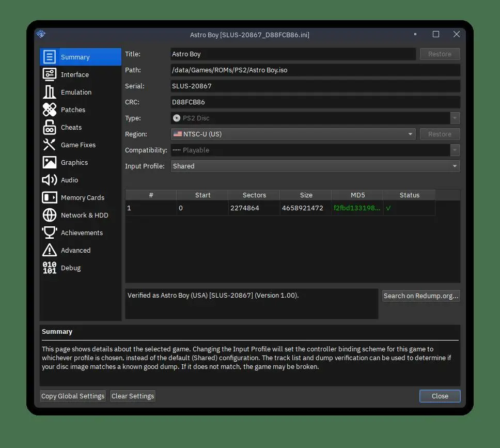The image size is (500, 448).
Task: Select Game Fixes tools icon
Action: (50, 145)
